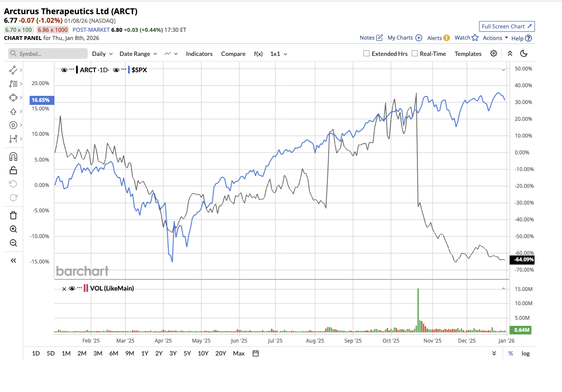
Task: Tick the Real-Time checkbox
Action: 415,54
